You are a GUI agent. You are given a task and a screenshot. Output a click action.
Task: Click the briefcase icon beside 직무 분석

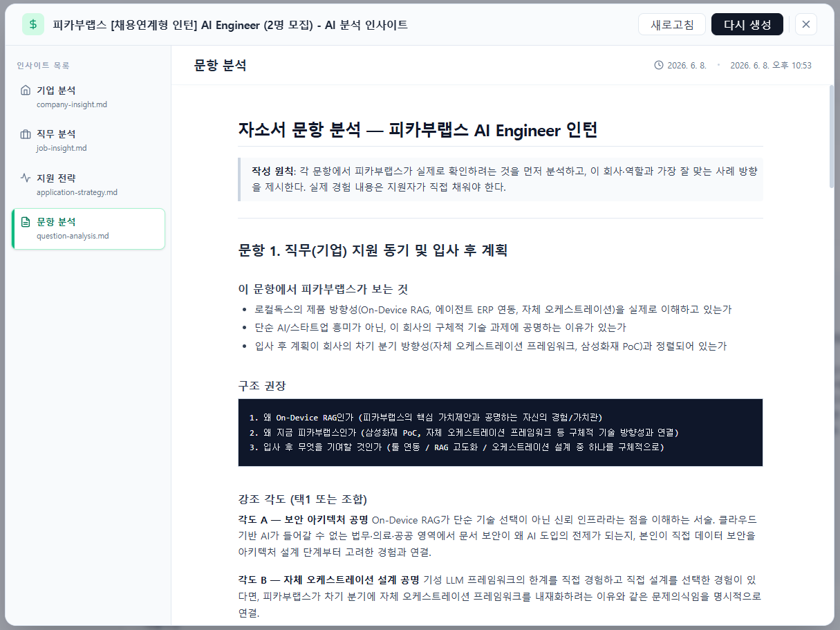[x=26, y=134]
